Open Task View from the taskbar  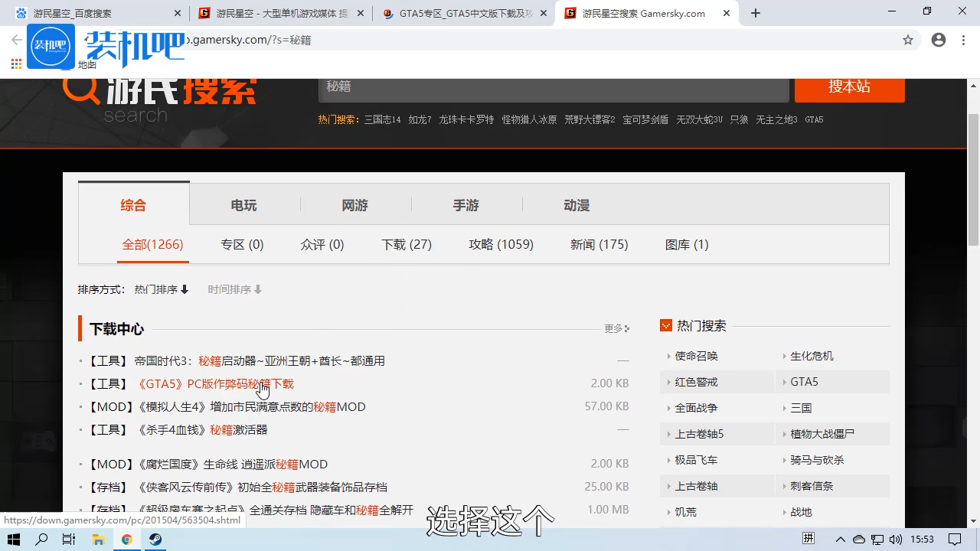pos(68,540)
